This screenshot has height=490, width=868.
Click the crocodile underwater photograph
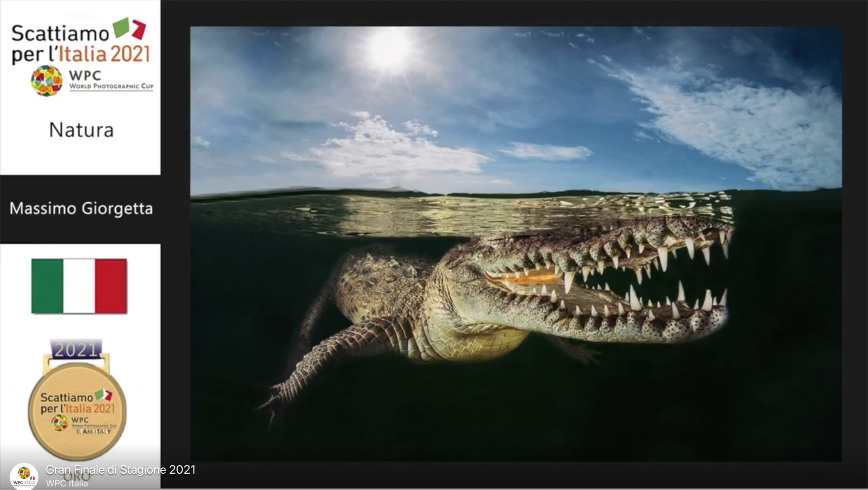(x=516, y=243)
